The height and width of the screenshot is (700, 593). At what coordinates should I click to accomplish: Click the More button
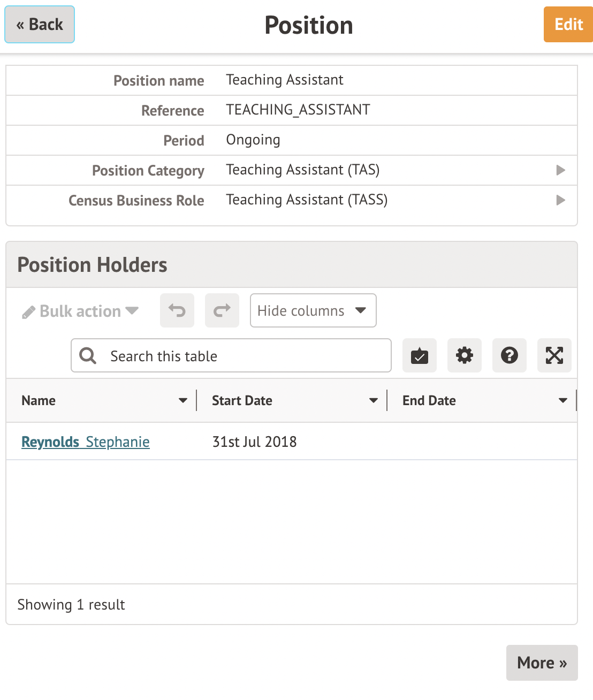[x=542, y=663]
